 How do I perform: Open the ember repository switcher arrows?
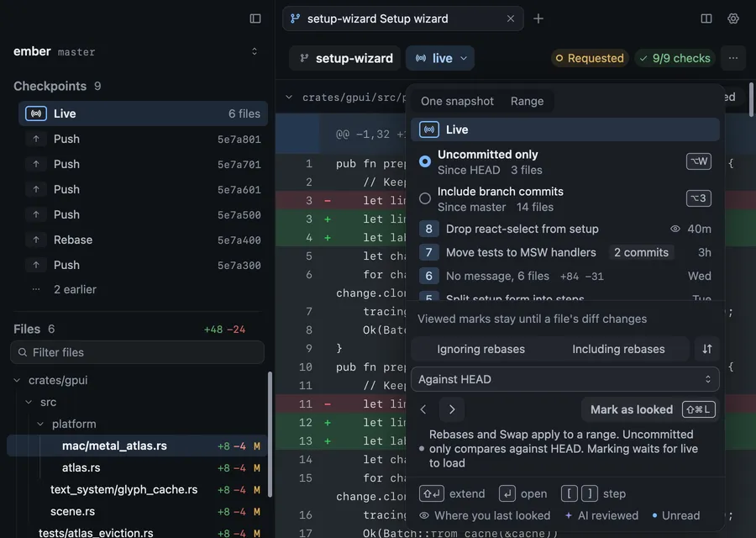tap(254, 51)
